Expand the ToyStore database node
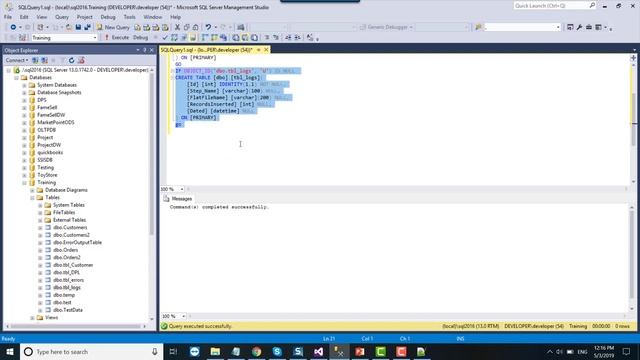640x360 pixels. tap(24, 176)
